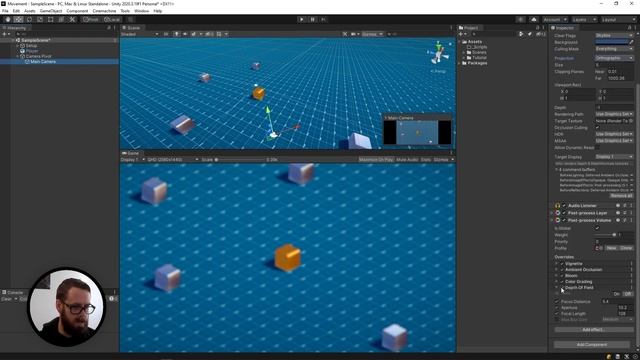Open the Game view resolution dropdown
Image resolution: width=640 pixels, height=360 pixels.
click(173, 160)
